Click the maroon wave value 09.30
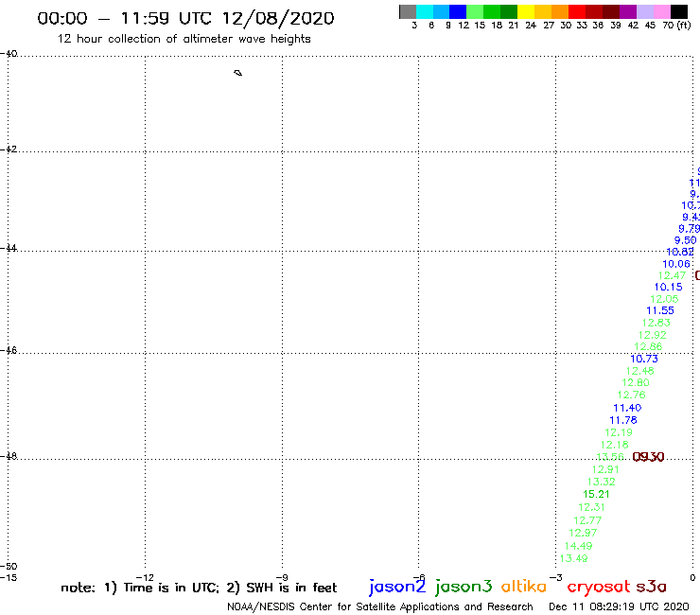The width and height of the screenshot is (700, 615). [x=648, y=456]
